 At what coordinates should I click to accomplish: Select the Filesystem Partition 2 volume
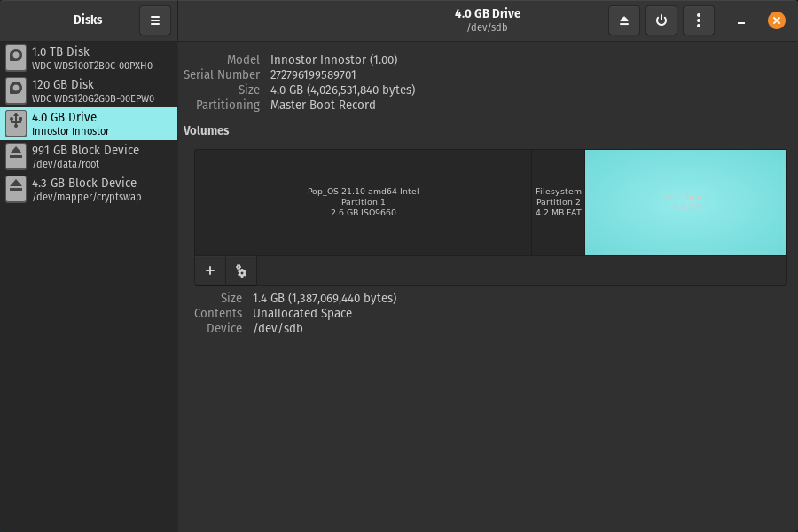click(x=558, y=202)
